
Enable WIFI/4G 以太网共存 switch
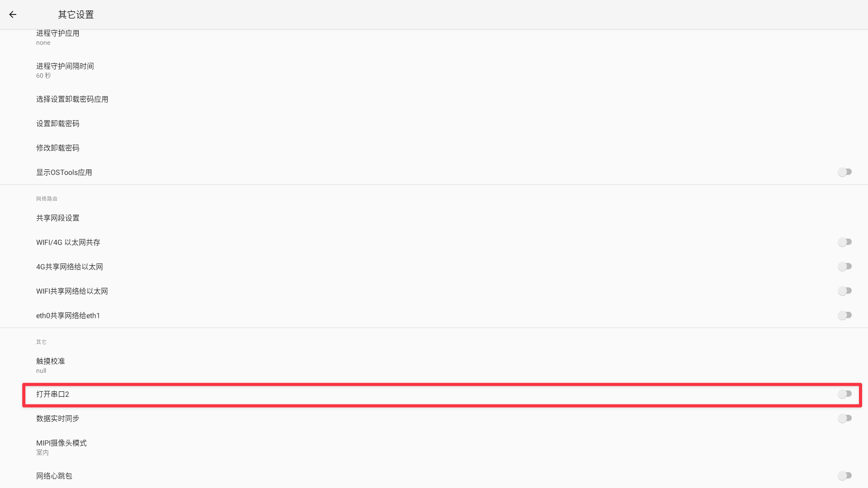point(844,242)
